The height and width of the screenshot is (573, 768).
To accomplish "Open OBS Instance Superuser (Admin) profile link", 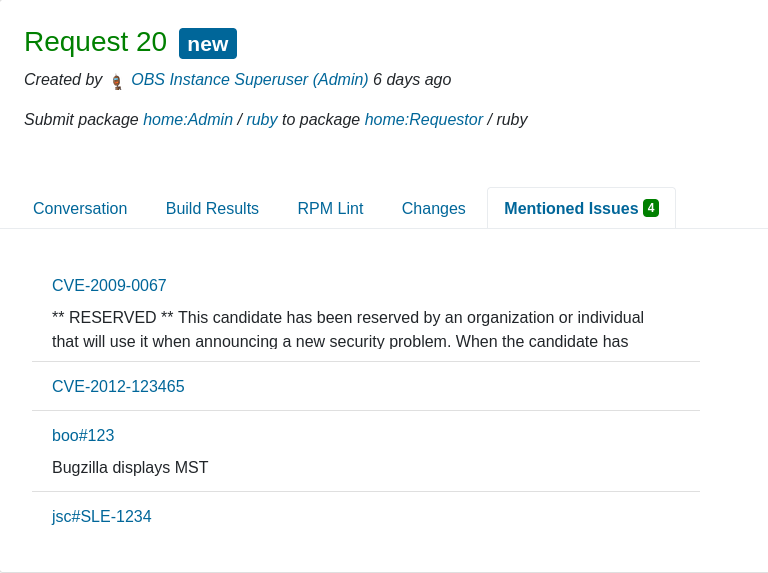I will (x=250, y=79).
